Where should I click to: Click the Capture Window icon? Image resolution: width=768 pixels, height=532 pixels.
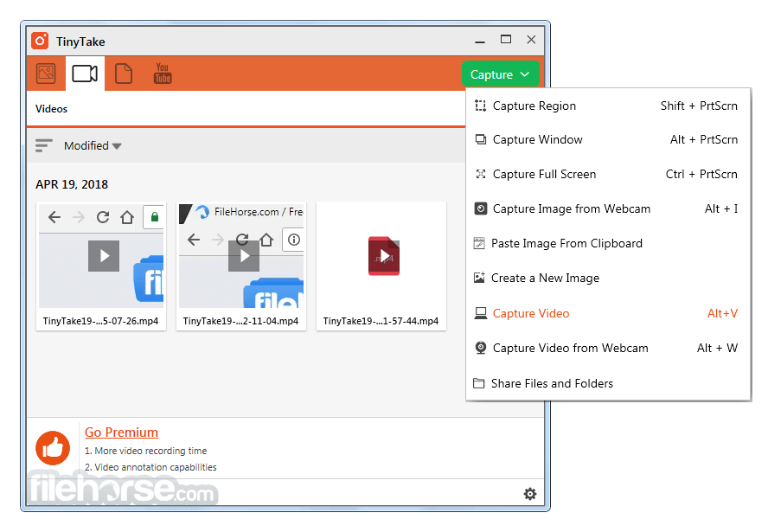click(x=481, y=139)
